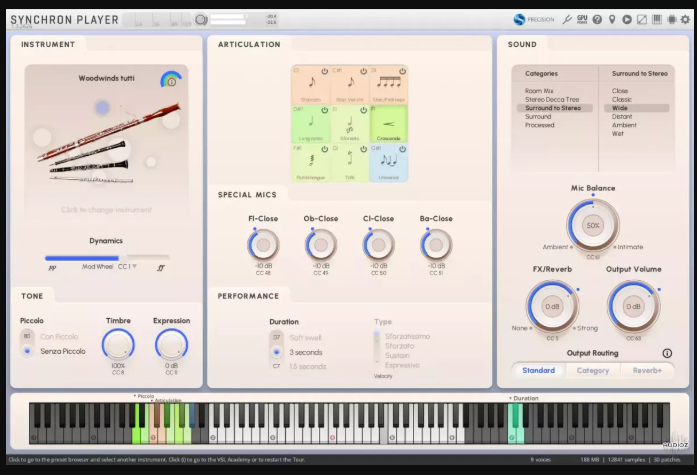Viewport: 697px width, 475px height.
Task: Expand the Duration label above keyboard
Action: (x=524, y=398)
